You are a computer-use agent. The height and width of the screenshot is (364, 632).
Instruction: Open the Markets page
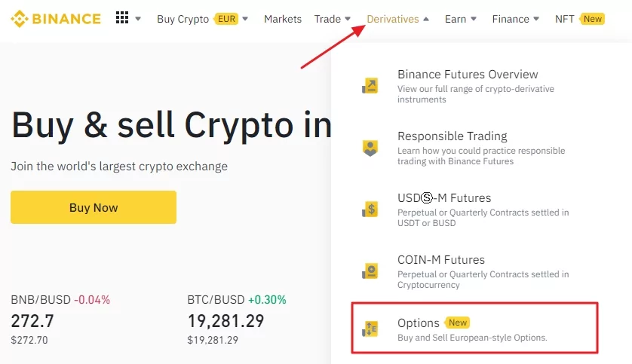click(x=283, y=19)
